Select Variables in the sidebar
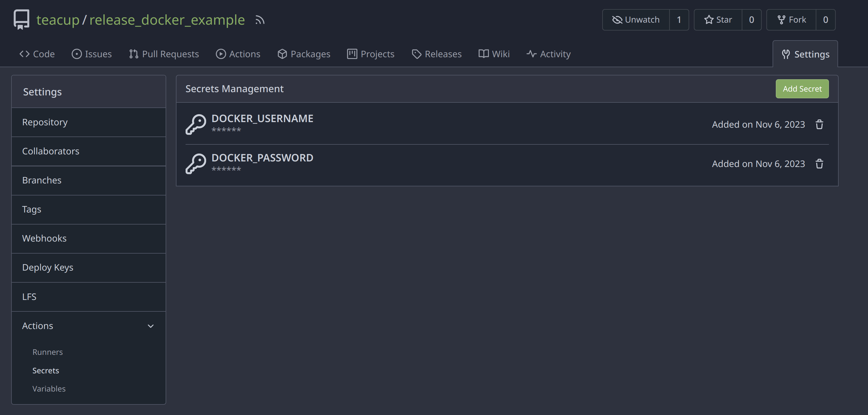Viewport: 868px width, 415px height. pyautogui.click(x=49, y=389)
